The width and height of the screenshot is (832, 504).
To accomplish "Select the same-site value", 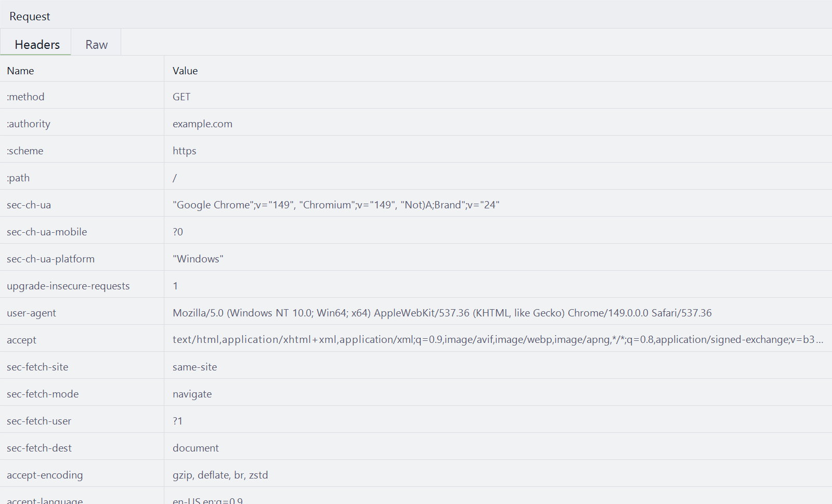I will pos(194,367).
